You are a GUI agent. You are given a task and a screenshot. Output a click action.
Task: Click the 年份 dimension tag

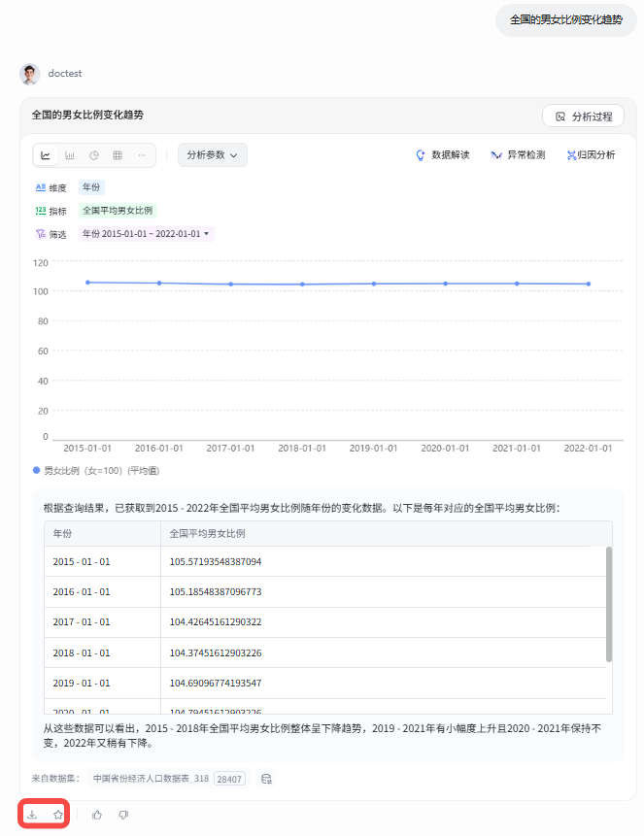[91, 187]
